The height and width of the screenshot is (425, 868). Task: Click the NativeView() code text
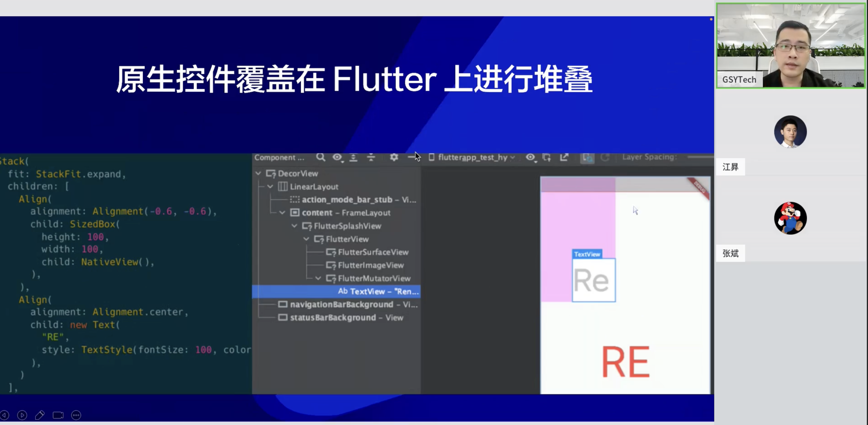[118, 262]
